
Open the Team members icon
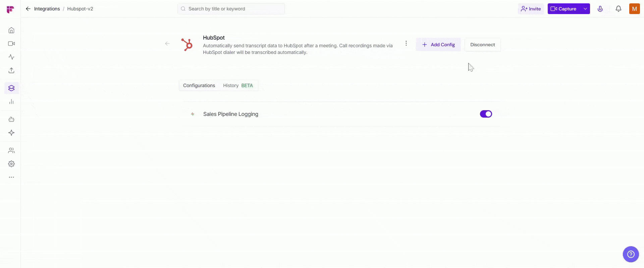point(11,150)
